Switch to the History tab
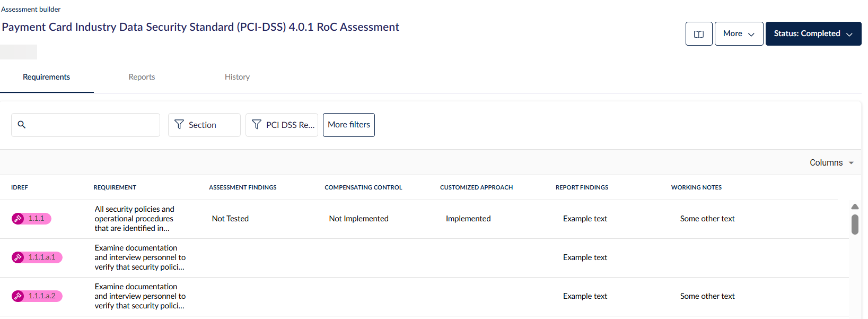 (237, 77)
